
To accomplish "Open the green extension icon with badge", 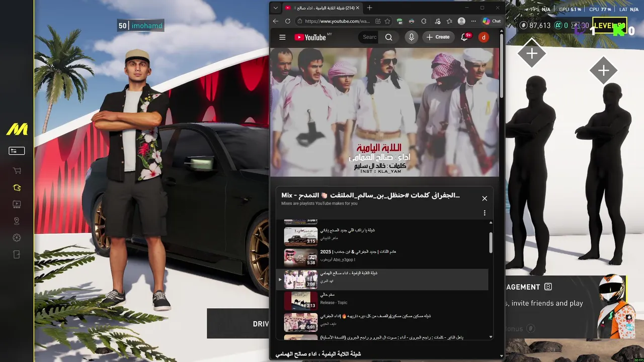I will point(399,21).
